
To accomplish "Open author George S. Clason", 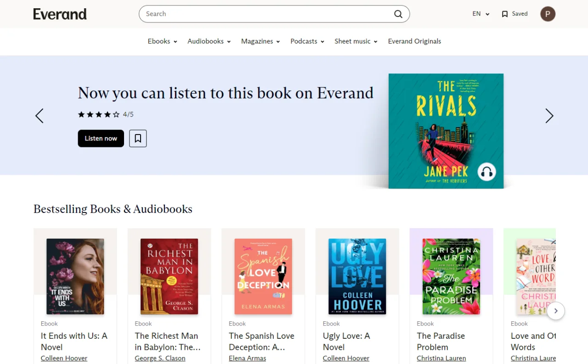I will tap(160, 358).
